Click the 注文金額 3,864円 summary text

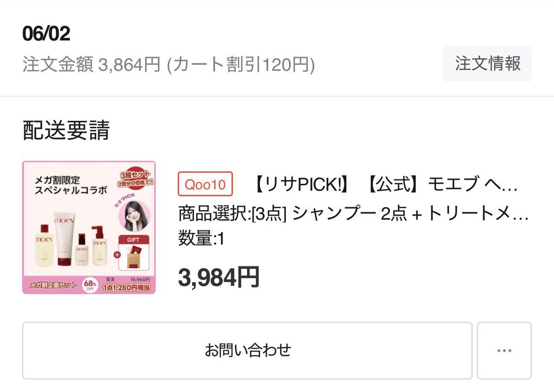tap(91, 65)
